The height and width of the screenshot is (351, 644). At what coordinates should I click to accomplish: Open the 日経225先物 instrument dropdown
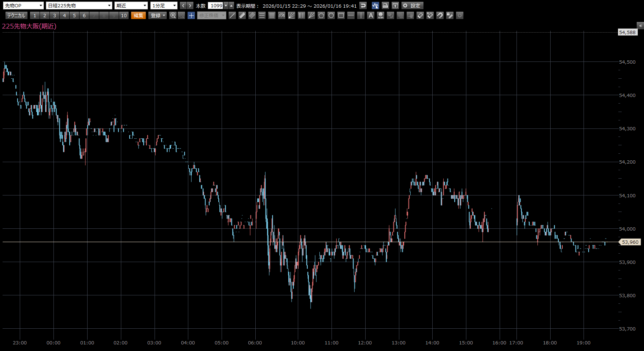[79, 5]
